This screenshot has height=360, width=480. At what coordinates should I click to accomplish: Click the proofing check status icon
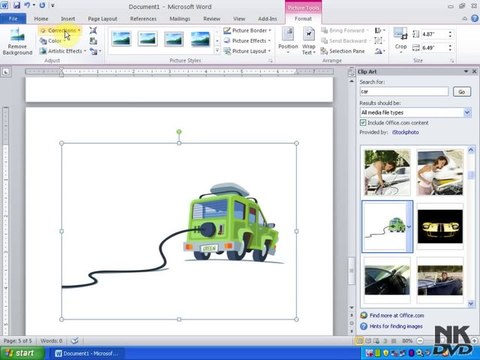coord(75,341)
